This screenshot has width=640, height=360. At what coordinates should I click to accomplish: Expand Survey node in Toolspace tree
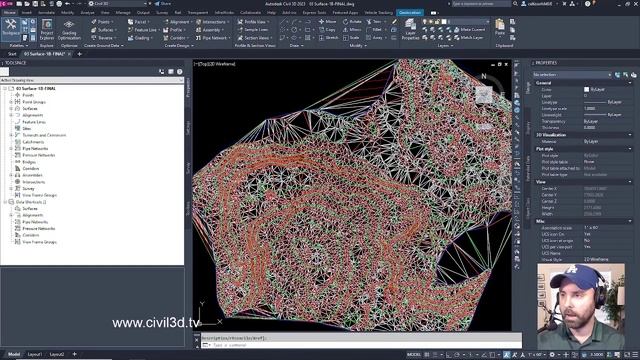coord(11,189)
